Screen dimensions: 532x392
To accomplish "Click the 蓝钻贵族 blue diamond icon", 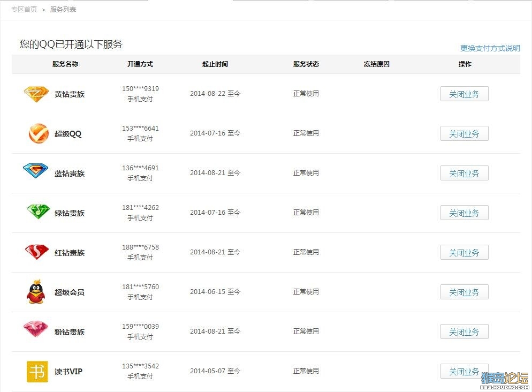I will (x=36, y=171).
